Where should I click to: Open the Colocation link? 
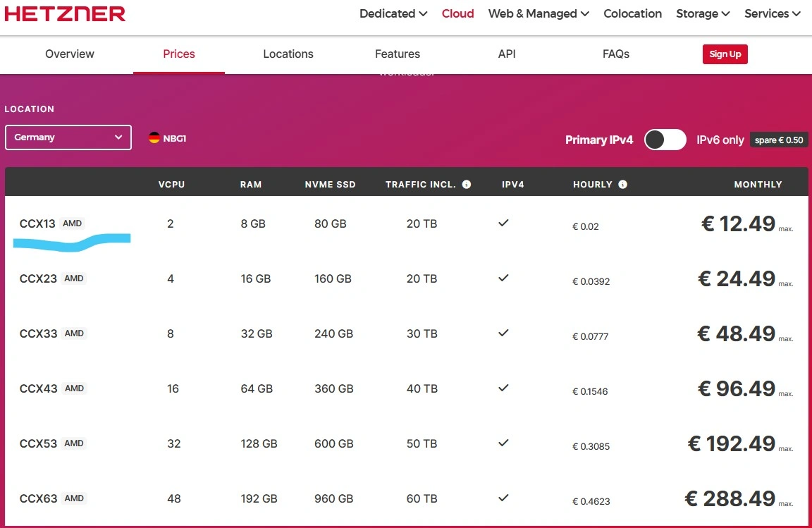(632, 13)
